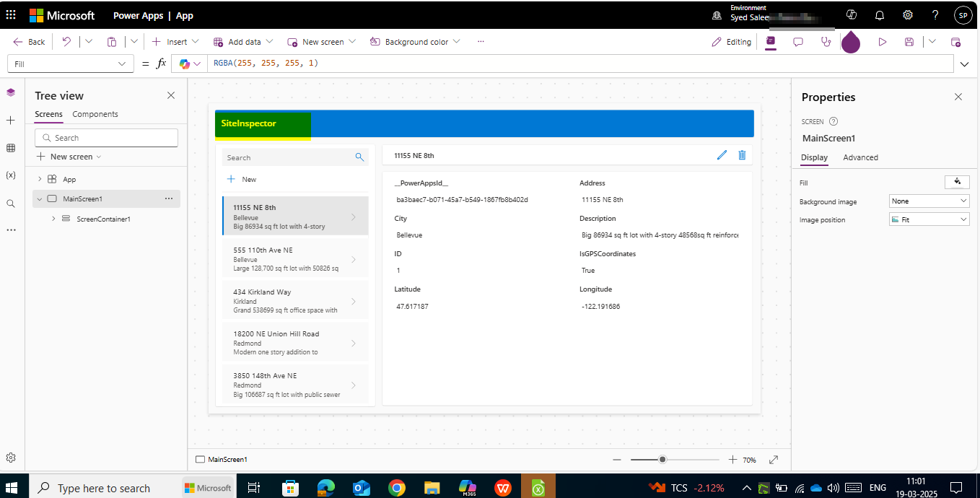
Task: Select the 18200 NE Union Hill Road item
Action: click(x=295, y=343)
